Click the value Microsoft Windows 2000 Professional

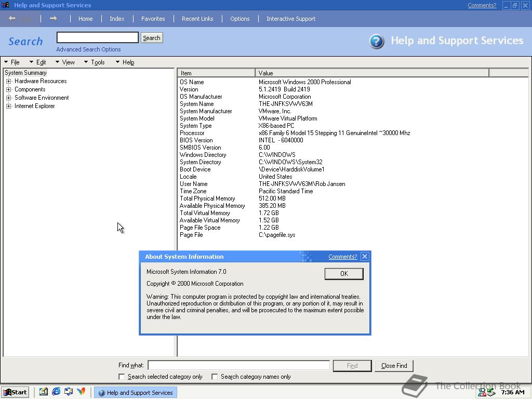(x=304, y=82)
